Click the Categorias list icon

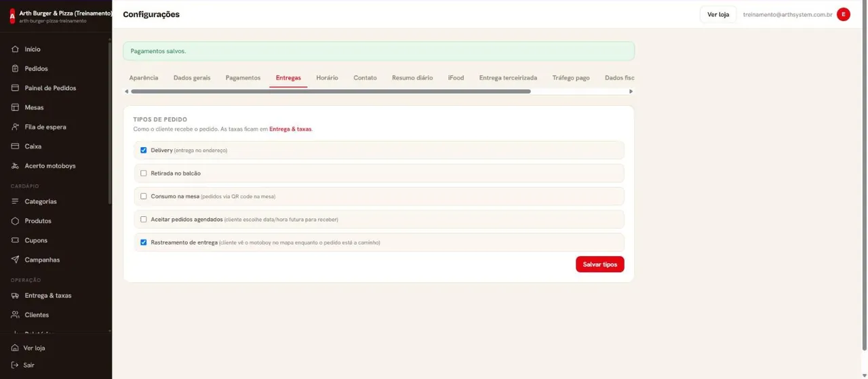point(15,201)
